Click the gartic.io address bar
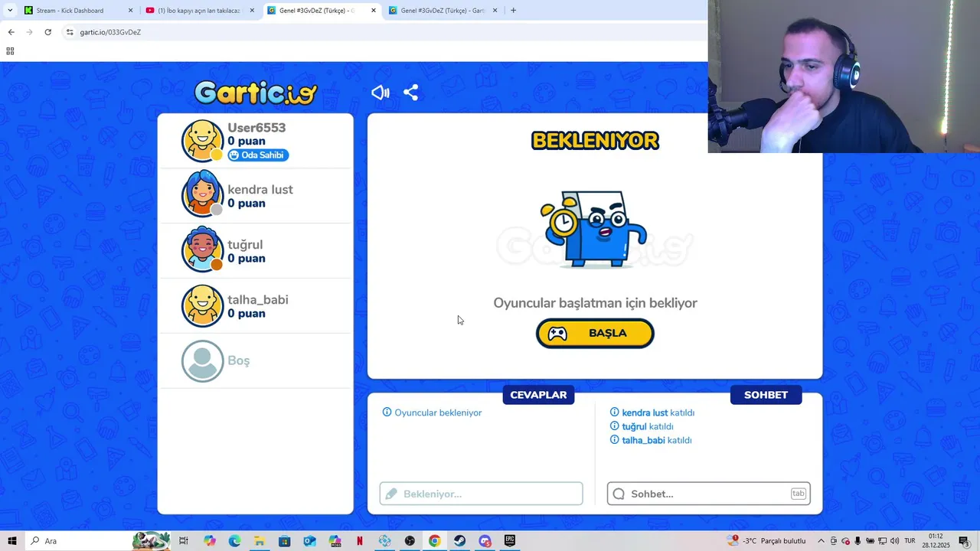Screen dimensions: 980x551 point(383,32)
